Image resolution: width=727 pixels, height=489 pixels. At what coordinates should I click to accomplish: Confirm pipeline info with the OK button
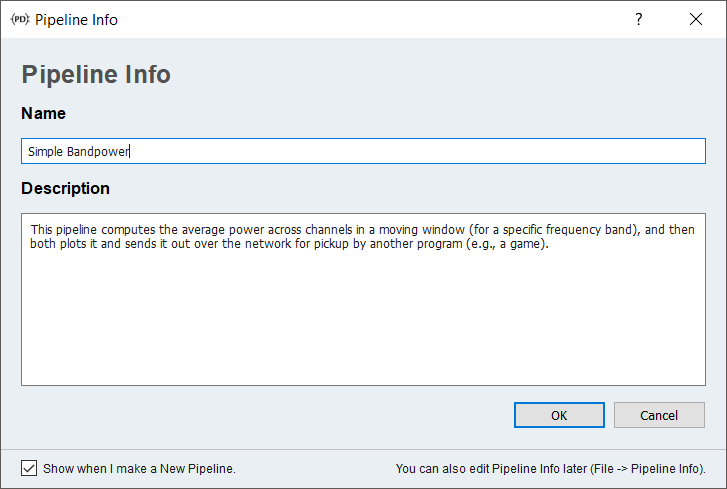pyautogui.click(x=559, y=415)
